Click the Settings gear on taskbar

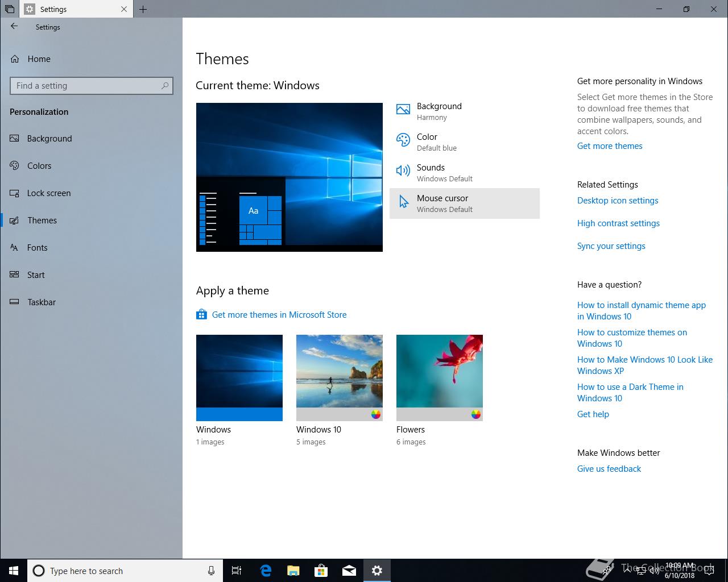pyautogui.click(x=377, y=571)
